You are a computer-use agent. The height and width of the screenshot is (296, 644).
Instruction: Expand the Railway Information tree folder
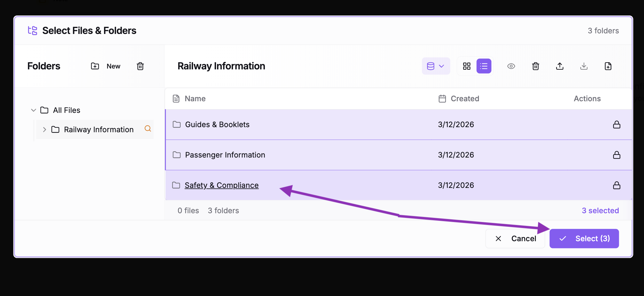coord(44,130)
